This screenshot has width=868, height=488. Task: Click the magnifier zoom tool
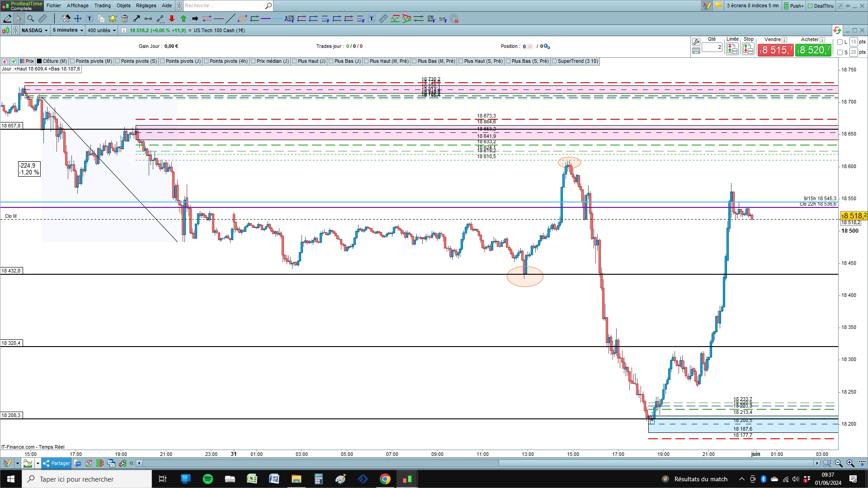(x=31, y=19)
